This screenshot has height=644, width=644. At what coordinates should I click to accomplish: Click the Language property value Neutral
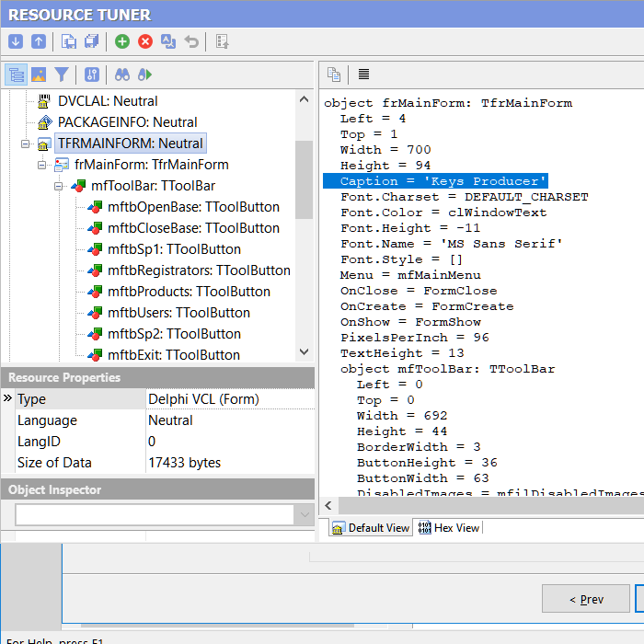170,420
